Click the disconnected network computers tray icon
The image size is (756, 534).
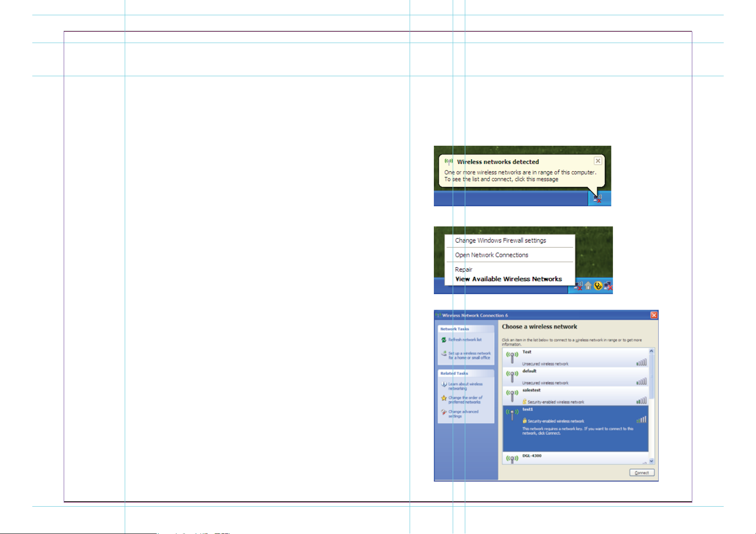point(608,286)
